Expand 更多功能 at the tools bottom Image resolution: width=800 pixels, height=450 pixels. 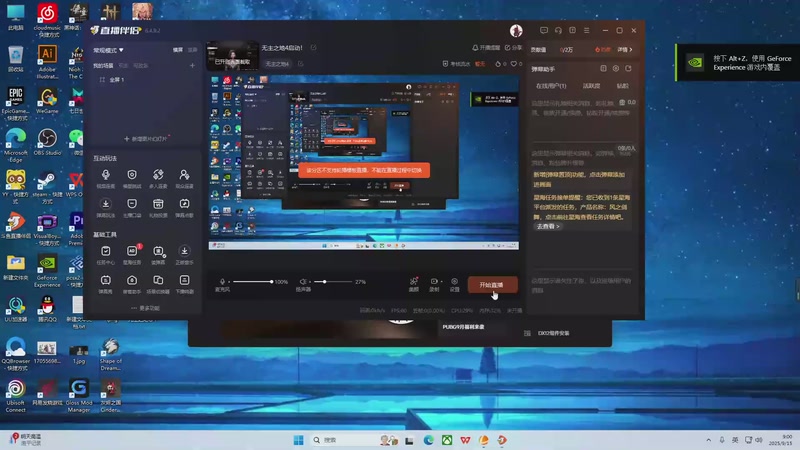pos(145,308)
